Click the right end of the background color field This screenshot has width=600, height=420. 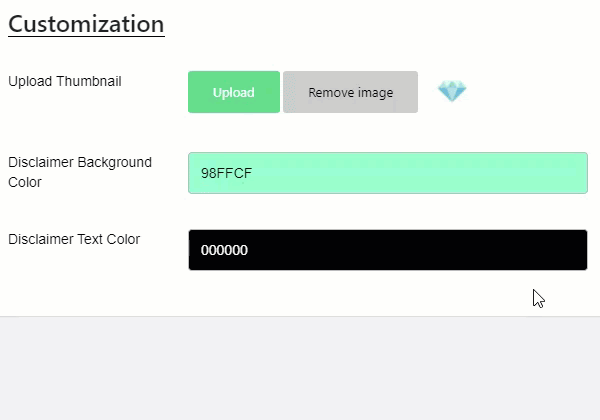[574, 173]
